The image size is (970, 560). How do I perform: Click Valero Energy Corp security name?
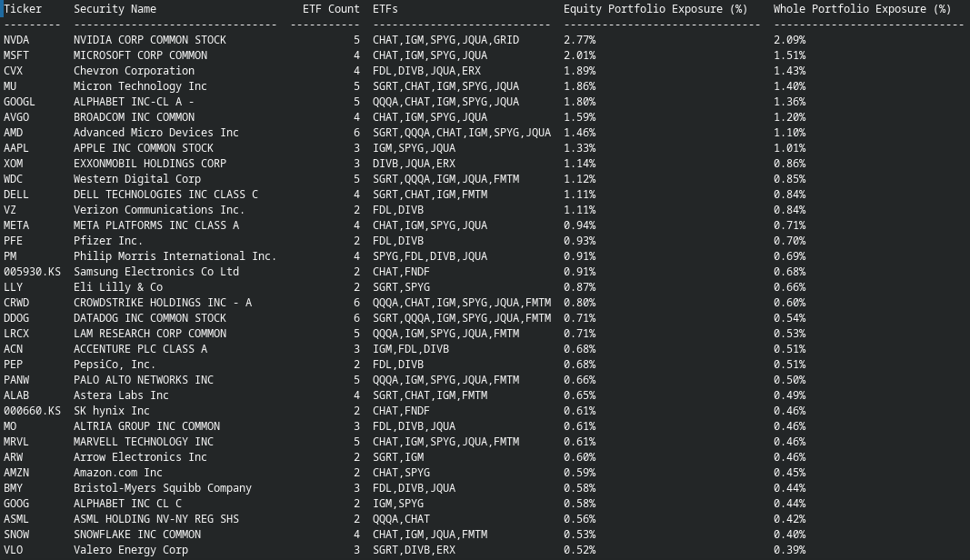131,550
